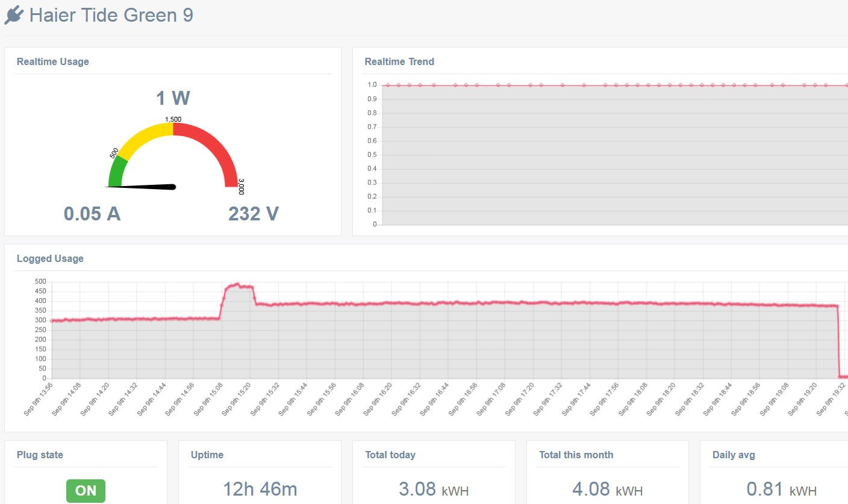
Task: Click the 250 tick on Logged Usage y-axis
Action: (x=40, y=330)
